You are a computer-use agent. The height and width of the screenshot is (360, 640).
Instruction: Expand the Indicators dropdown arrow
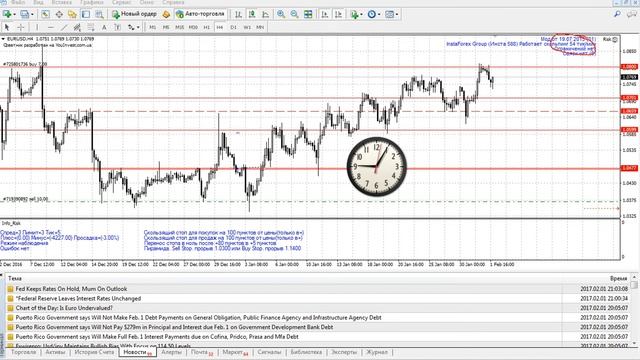(361, 15)
